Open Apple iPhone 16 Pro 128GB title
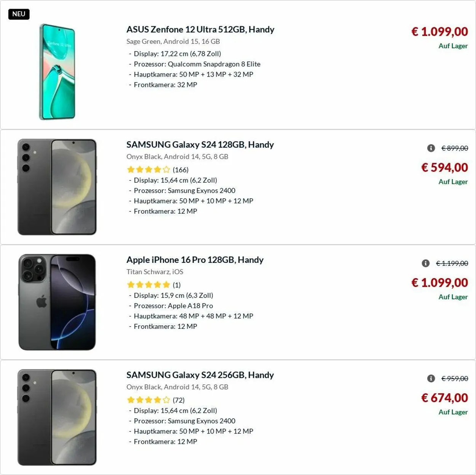The image size is (476, 475). tap(195, 260)
